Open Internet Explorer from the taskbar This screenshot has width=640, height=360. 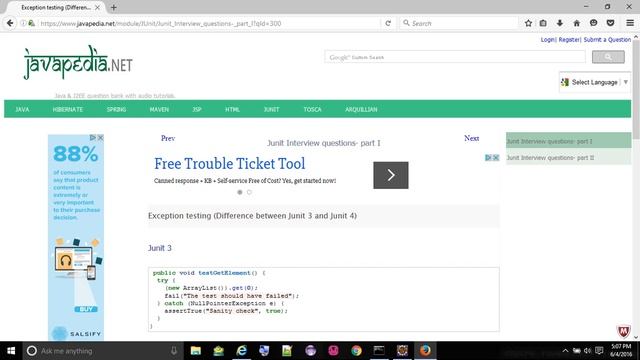[x=242, y=351]
